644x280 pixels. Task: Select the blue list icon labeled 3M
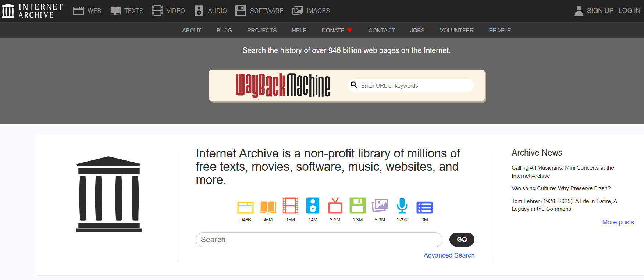point(424,208)
